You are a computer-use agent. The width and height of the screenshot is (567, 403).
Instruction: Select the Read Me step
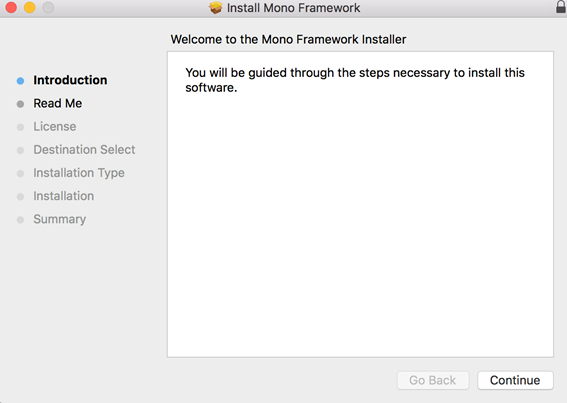pos(58,103)
